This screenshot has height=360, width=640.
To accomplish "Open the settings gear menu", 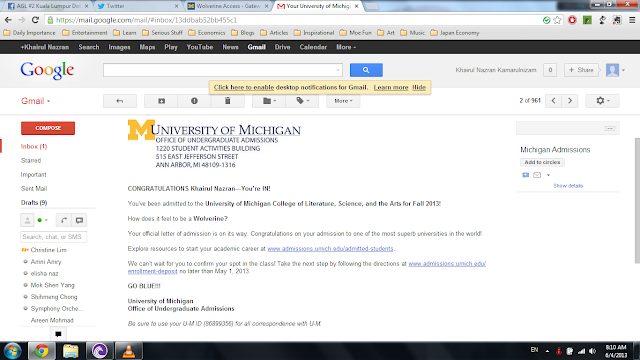I will 602,101.
